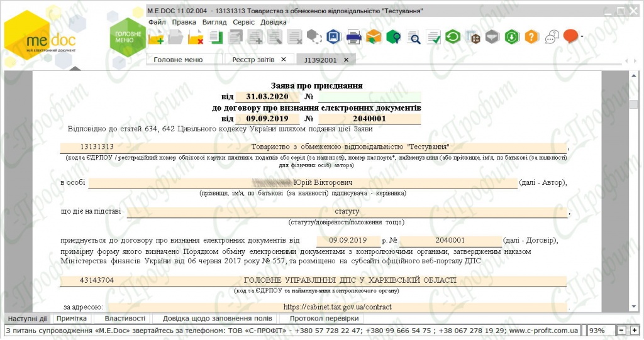Close the Реєстр звітів tab
Viewport: 644px width, 340px height.
coord(284,60)
